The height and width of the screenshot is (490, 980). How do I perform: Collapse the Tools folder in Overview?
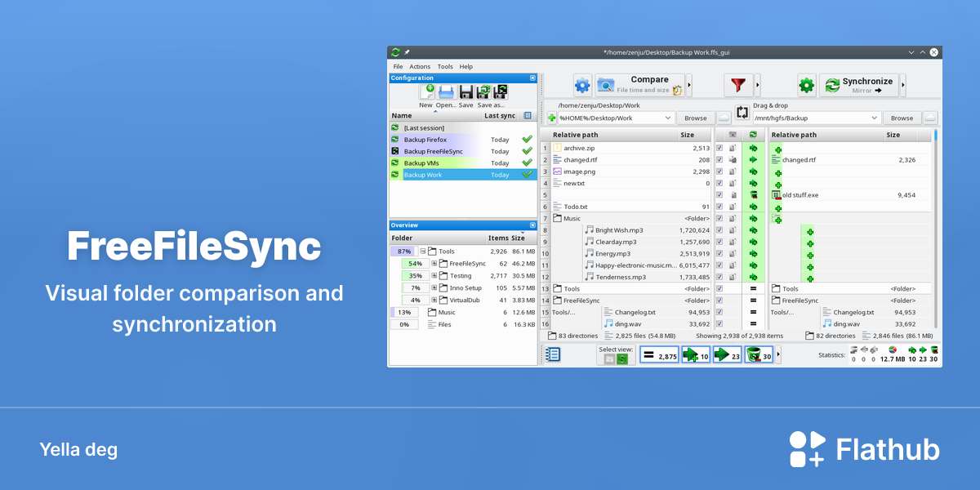pyautogui.click(x=423, y=252)
